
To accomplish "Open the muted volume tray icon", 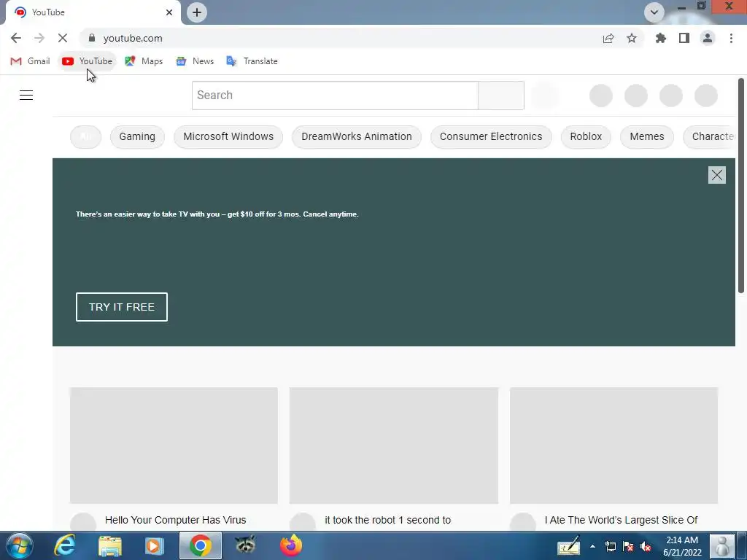I will click(x=646, y=546).
